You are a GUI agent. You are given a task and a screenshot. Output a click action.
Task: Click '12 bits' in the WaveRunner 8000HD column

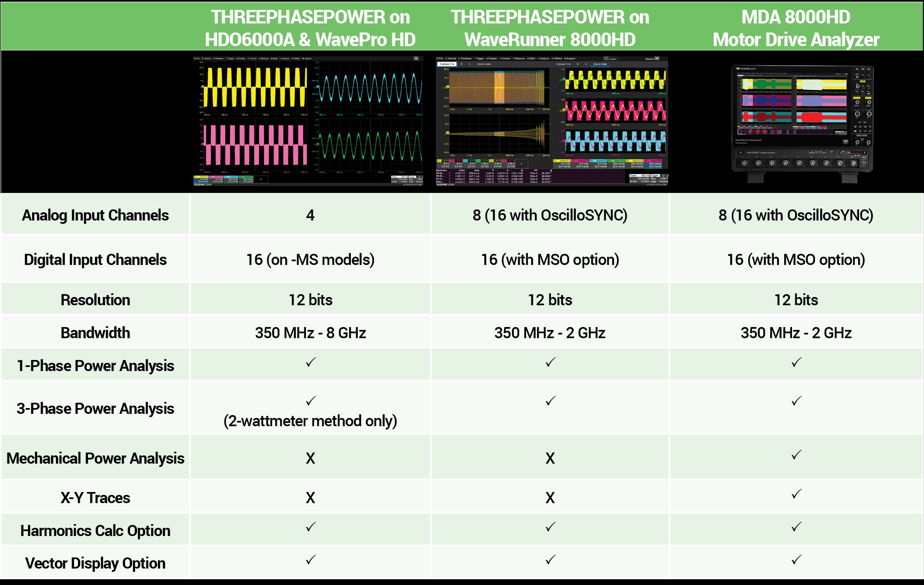(x=550, y=300)
